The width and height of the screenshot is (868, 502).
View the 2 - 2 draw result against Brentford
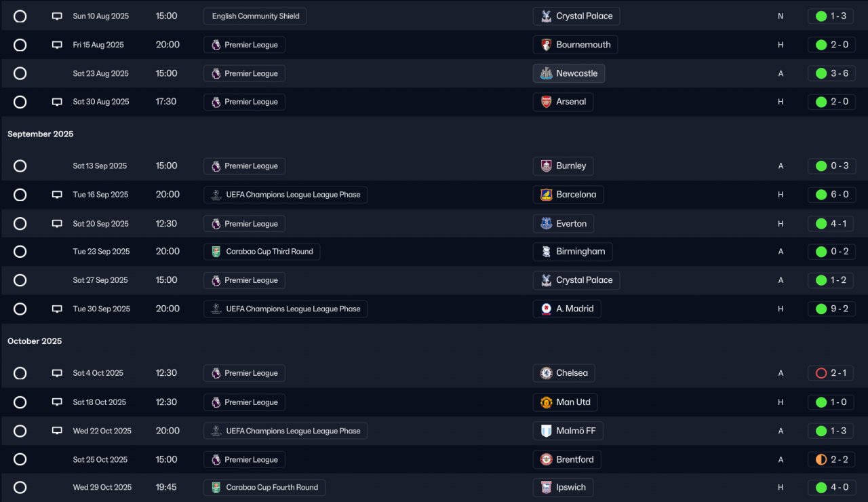(x=831, y=459)
